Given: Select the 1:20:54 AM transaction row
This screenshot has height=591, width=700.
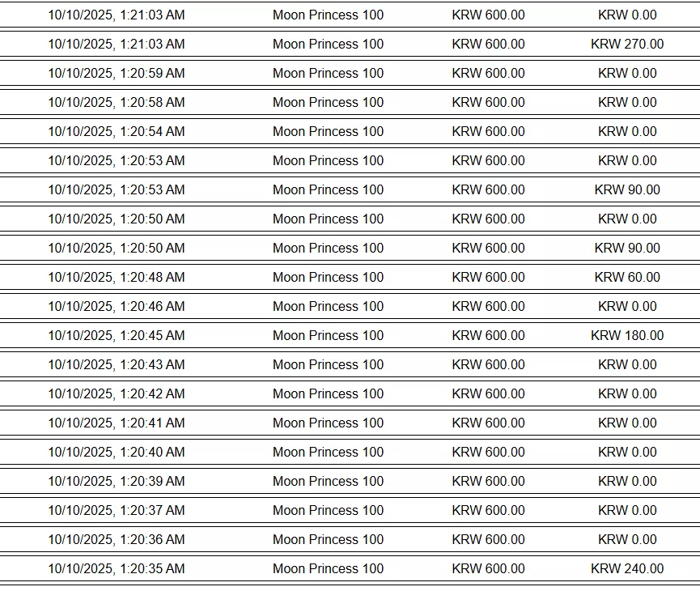Looking at the screenshot, I should pyautogui.click(x=350, y=131).
